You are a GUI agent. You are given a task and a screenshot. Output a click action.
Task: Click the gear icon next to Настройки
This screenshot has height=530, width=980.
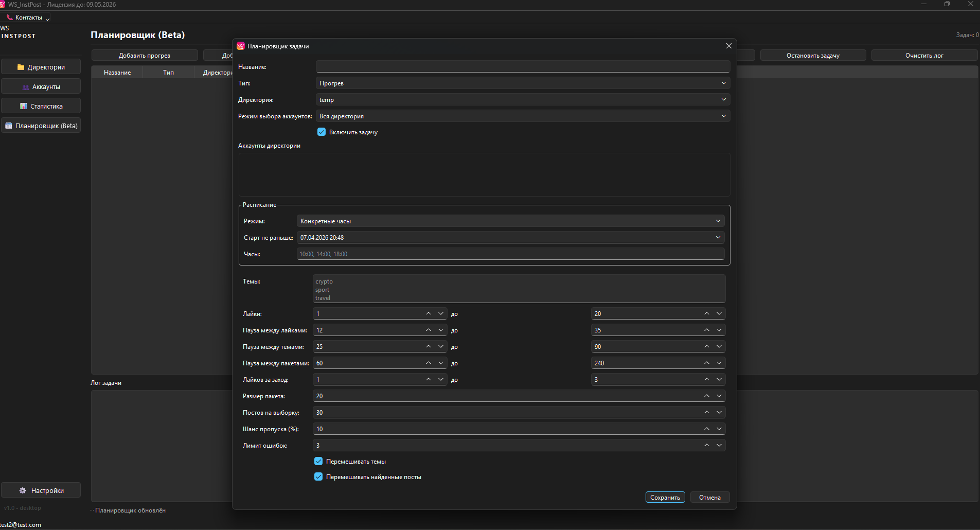pos(23,490)
